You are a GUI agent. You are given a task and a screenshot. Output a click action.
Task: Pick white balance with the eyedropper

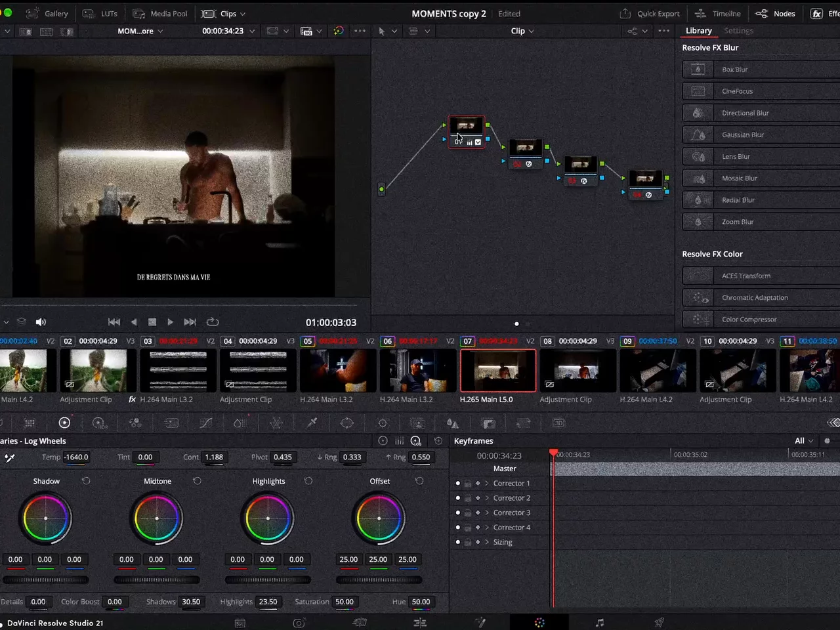(10, 457)
